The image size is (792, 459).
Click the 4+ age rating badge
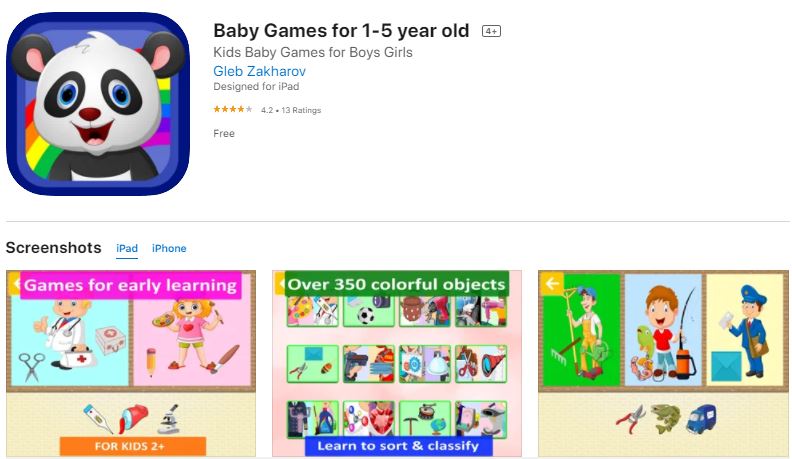pos(491,31)
